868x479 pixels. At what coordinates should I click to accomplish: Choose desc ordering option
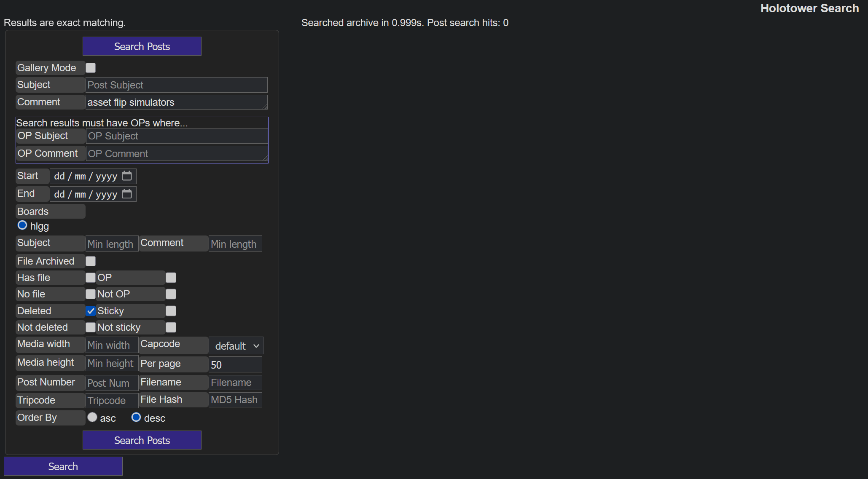[136, 417]
